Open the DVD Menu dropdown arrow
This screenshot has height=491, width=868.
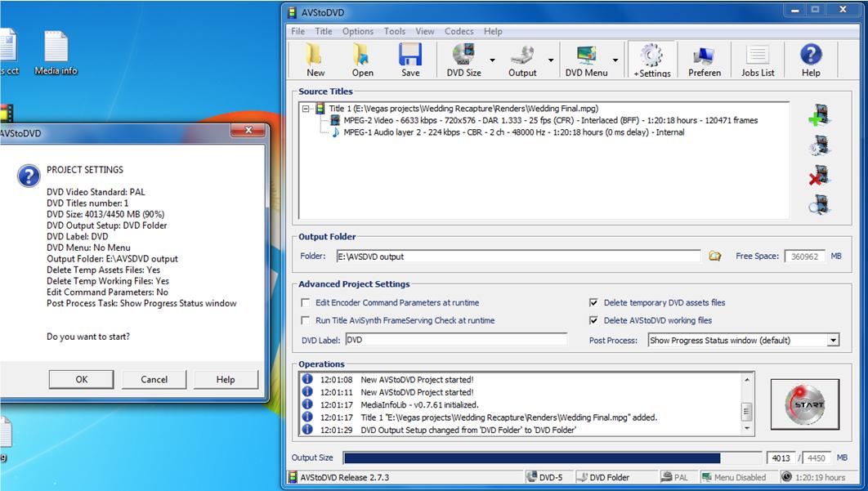click(615, 60)
